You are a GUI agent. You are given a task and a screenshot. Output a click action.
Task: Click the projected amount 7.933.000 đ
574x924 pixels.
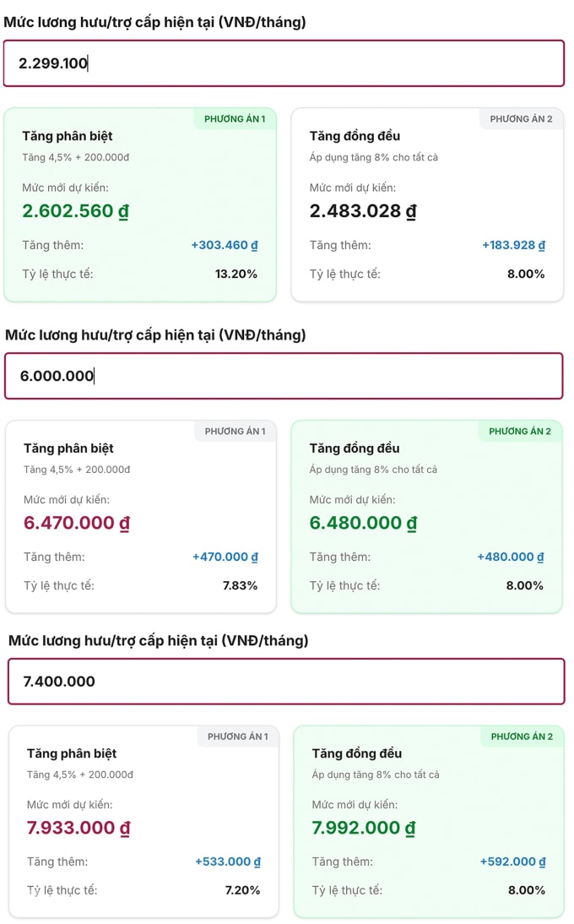(x=78, y=828)
